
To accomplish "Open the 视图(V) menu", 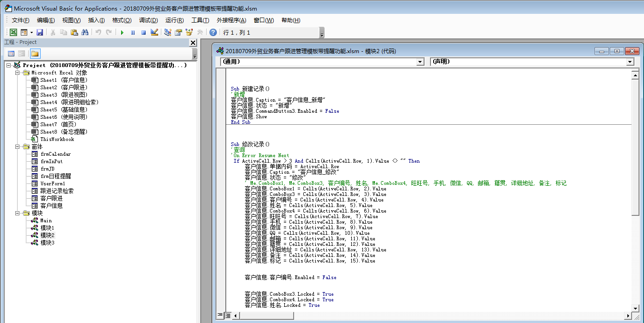I will tap(71, 20).
